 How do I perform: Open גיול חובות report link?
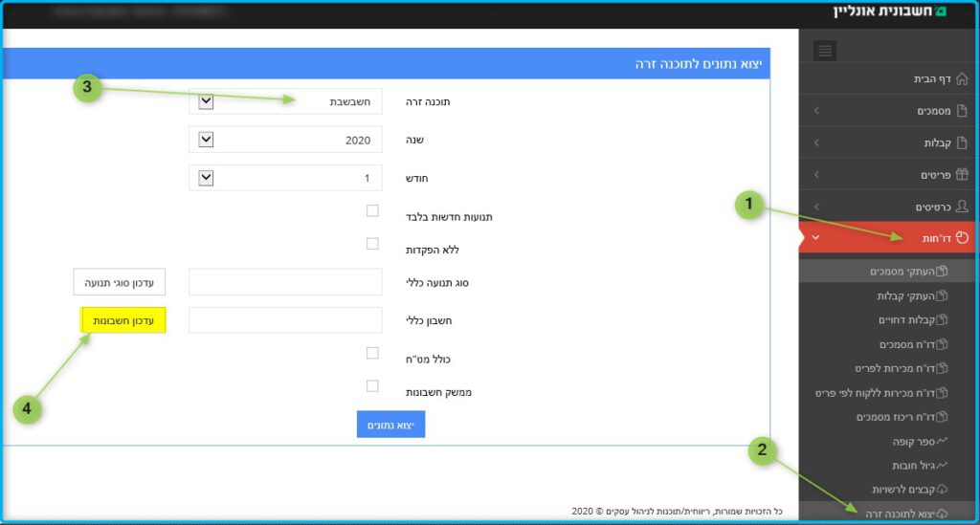pos(914,465)
